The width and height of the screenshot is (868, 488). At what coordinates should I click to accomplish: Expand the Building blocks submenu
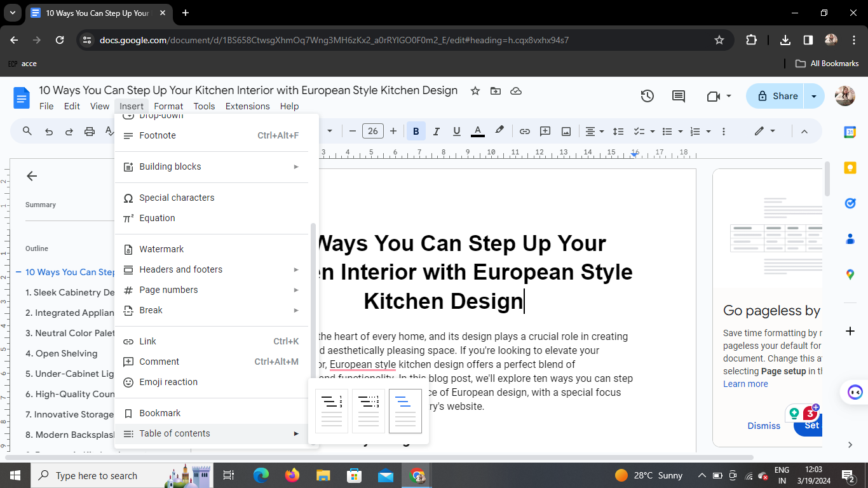(212, 166)
